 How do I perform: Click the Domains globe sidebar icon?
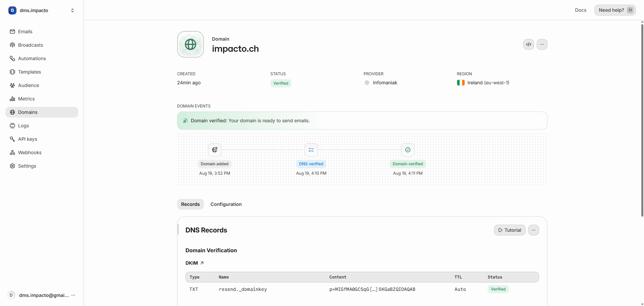12,112
